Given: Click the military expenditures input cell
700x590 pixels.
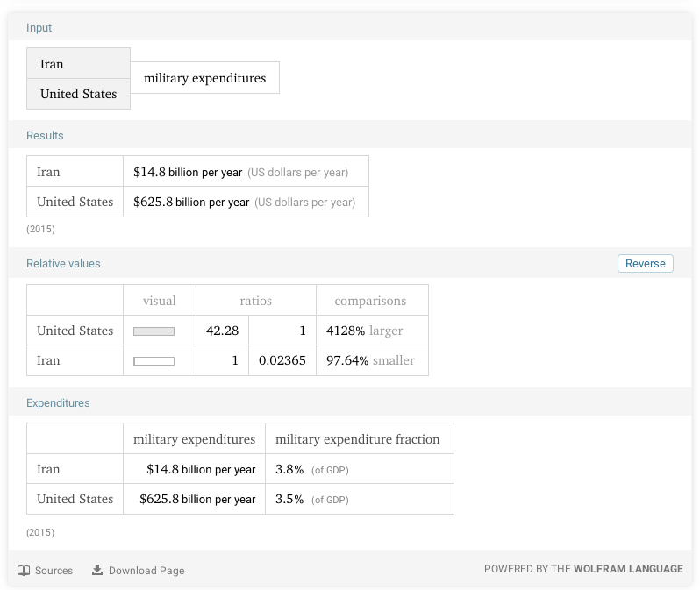Looking at the screenshot, I should point(205,78).
